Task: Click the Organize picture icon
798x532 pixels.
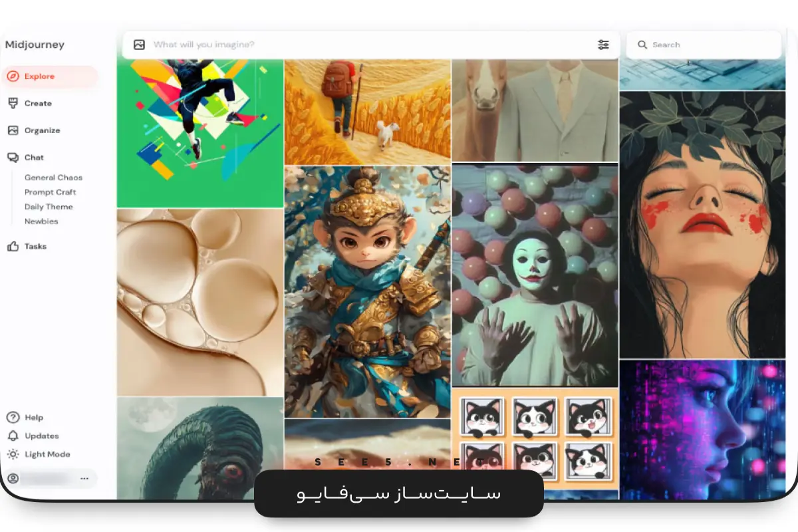Action: [x=13, y=130]
